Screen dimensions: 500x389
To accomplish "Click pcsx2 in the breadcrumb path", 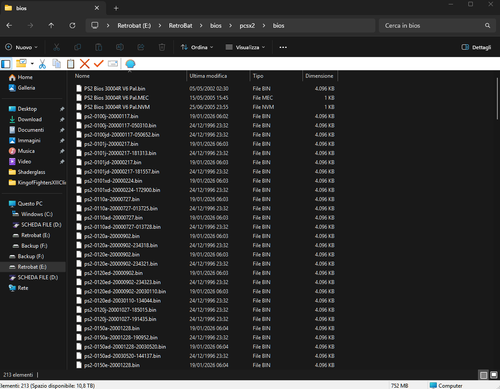I will [x=247, y=26].
